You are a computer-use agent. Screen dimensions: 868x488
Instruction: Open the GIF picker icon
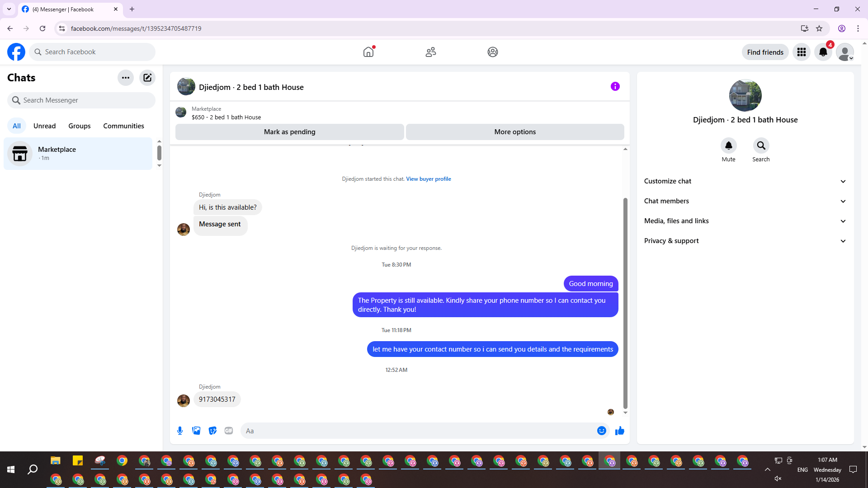(x=229, y=431)
